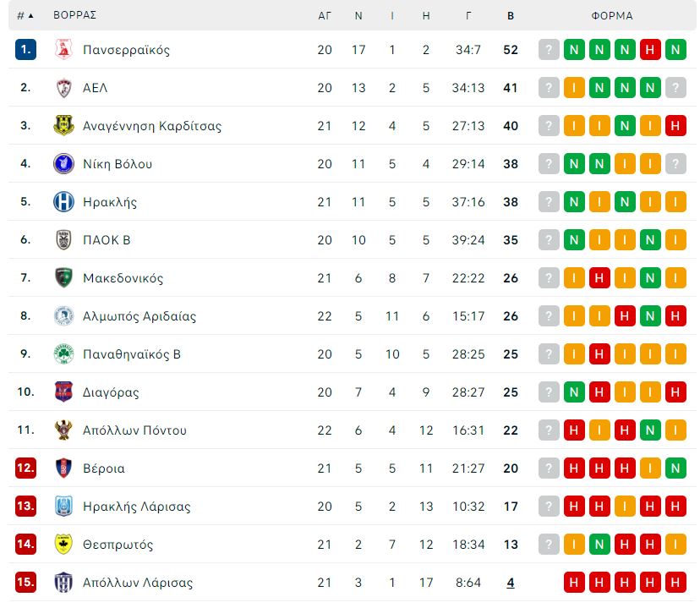Click the Πανσερραϊκός team crest

(64, 50)
